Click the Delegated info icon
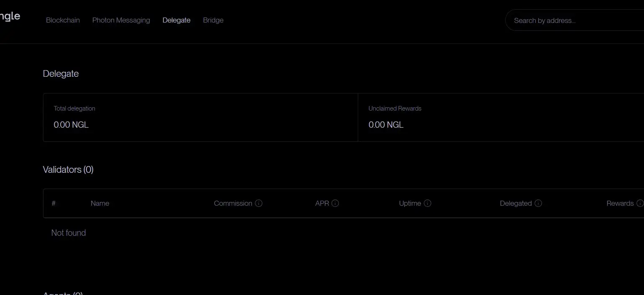This screenshot has width=644, height=295. click(538, 203)
